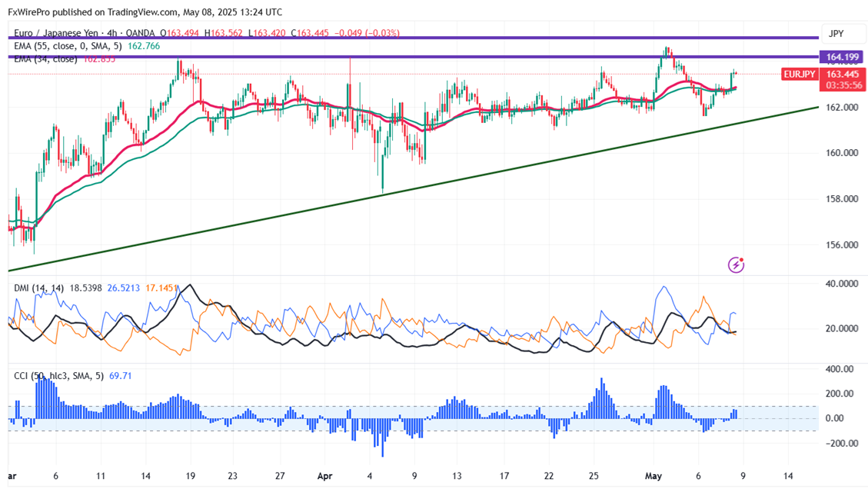Screen dimensions: 868x492
Task: Click the 25 date on the time axis
Action: 594,476
